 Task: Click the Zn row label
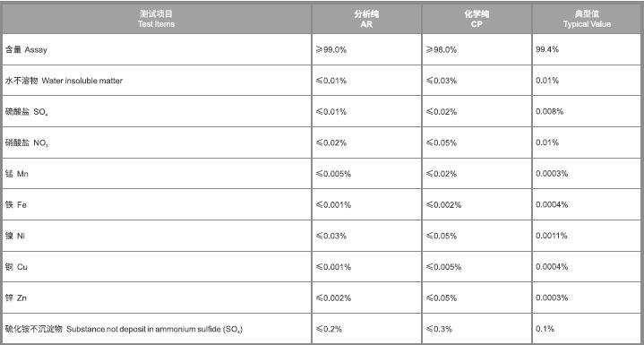click(x=15, y=298)
